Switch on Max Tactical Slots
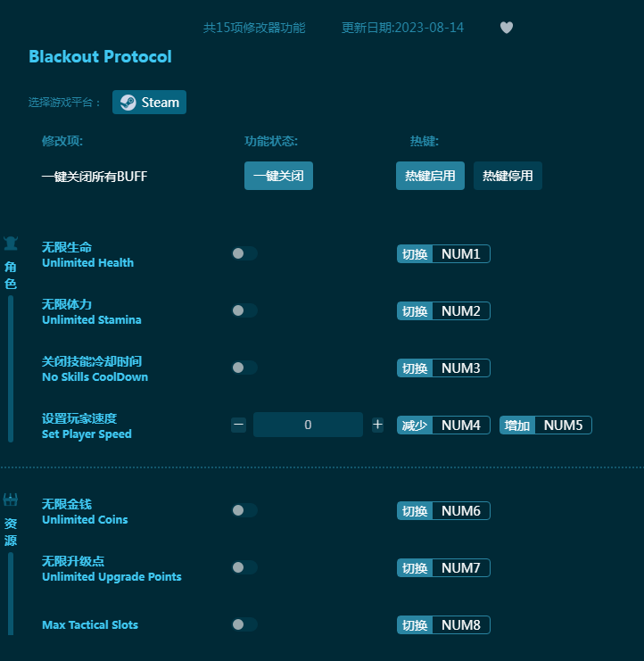The height and width of the screenshot is (661, 644). 244,624
